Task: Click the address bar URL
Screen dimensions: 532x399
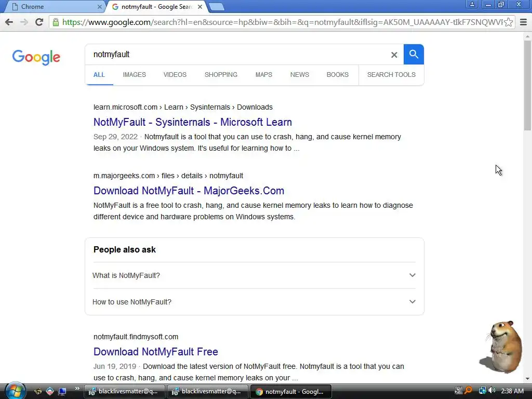Action: [x=282, y=22]
